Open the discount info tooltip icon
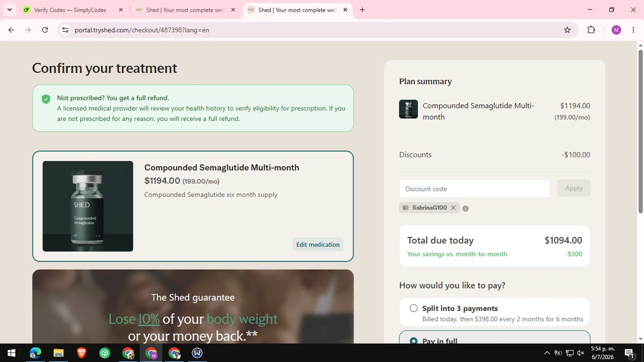The height and width of the screenshot is (362, 644). click(465, 208)
